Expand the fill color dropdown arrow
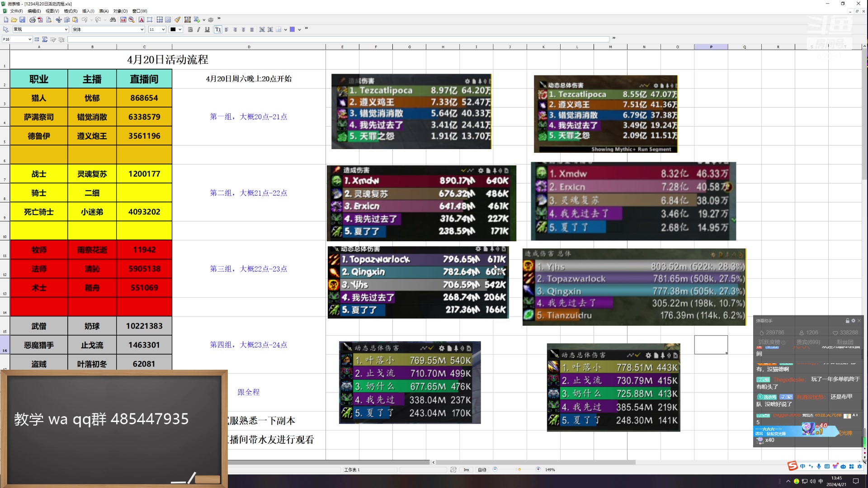The height and width of the screenshot is (488, 868). [x=299, y=29]
